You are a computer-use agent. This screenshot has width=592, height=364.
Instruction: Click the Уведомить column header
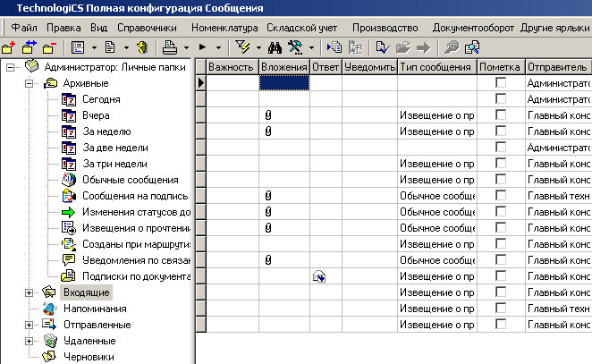click(369, 67)
